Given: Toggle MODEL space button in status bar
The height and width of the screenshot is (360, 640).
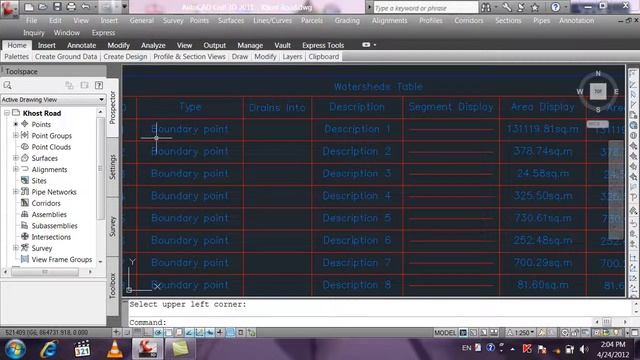Looking at the screenshot, I should pos(445,333).
